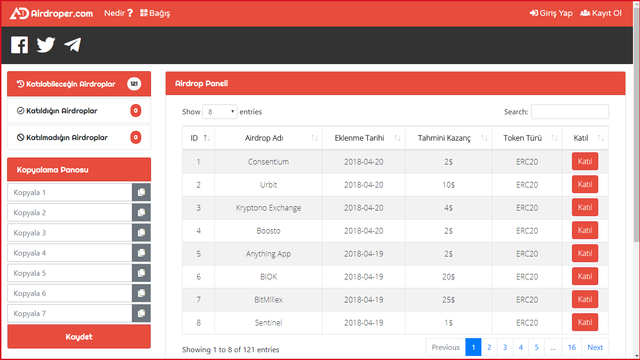Sort table by ID column arrows

coord(207,138)
